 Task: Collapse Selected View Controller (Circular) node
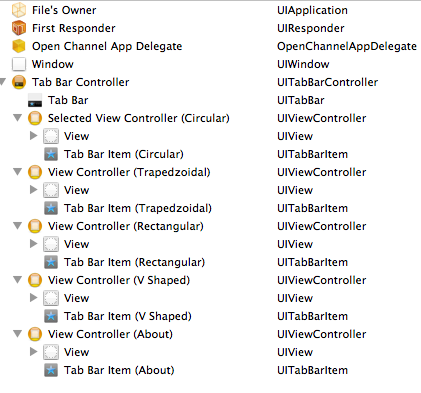coord(17,118)
